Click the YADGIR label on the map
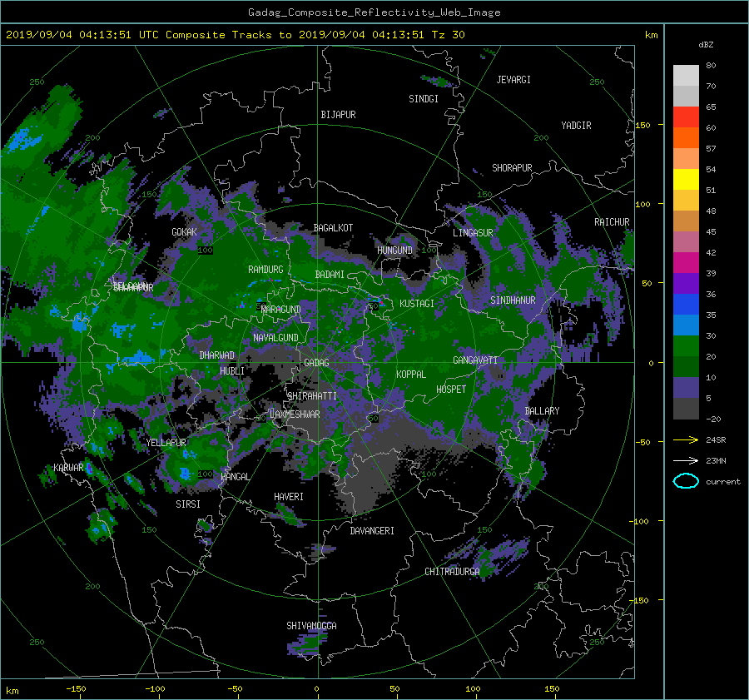The image size is (749, 700). (x=576, y=126)
